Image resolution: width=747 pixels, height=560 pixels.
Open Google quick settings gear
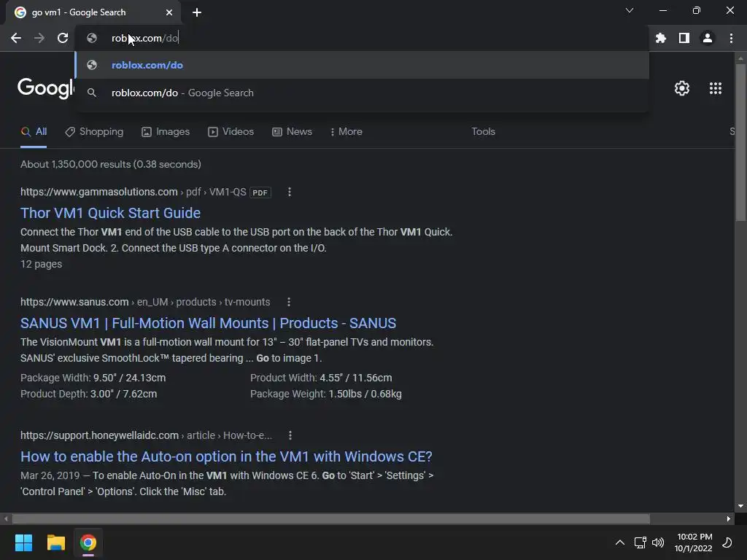pyautogui.click(x=682, y=88)
